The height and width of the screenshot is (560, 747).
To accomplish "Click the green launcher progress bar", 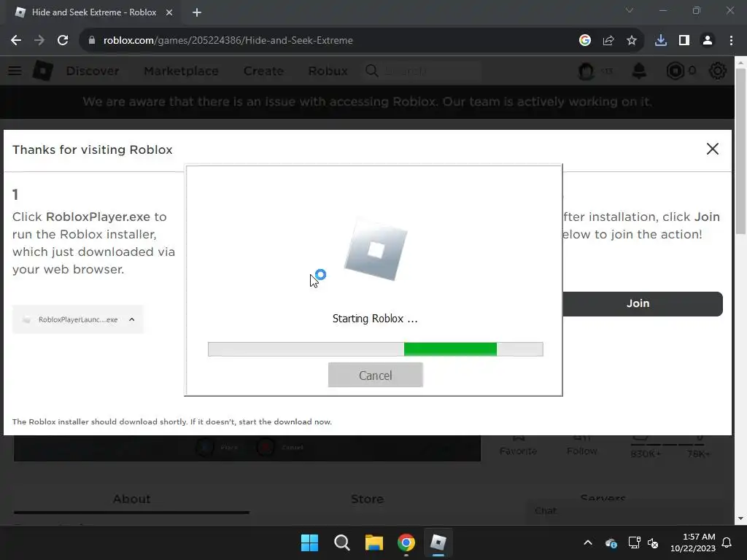I will 376,349.
